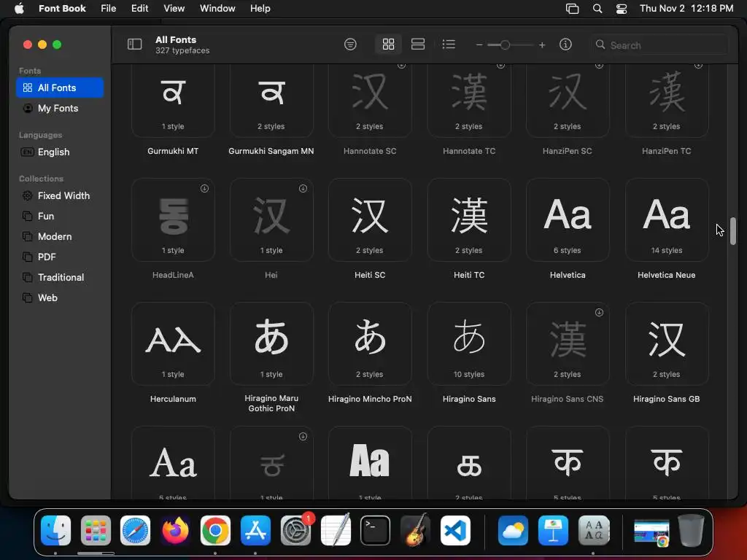This screenshot has width=747, height=560.
Task: Open Finder from the Dock
Action: click(x=55, y=530)
